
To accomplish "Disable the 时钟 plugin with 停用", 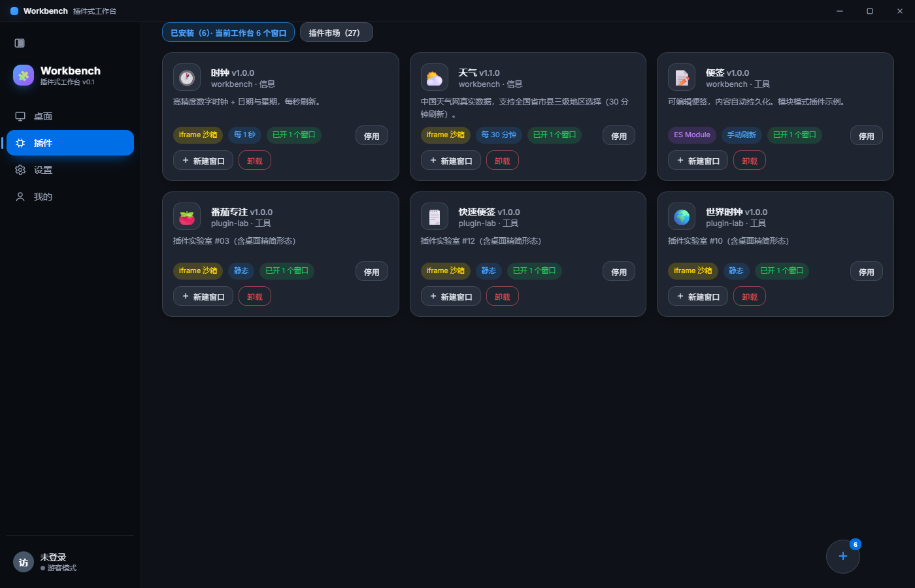I will click(x=372, y=136).
